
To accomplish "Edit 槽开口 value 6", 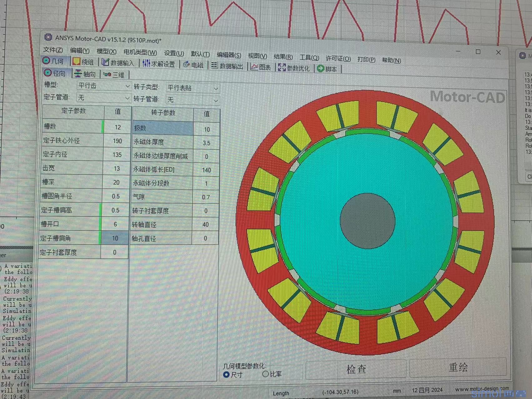I will click(115, 224).
